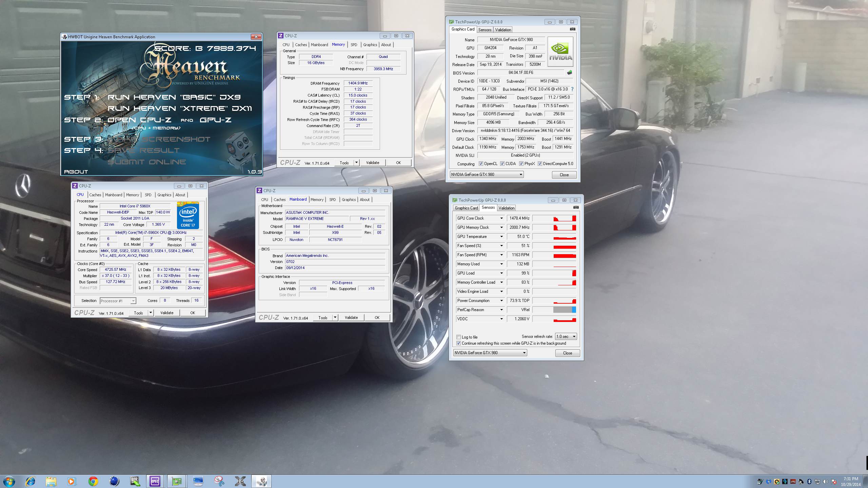Click the Intel Core i7 logo in CPU-Z
Screen dimensions: 868x488
(188, 215)
